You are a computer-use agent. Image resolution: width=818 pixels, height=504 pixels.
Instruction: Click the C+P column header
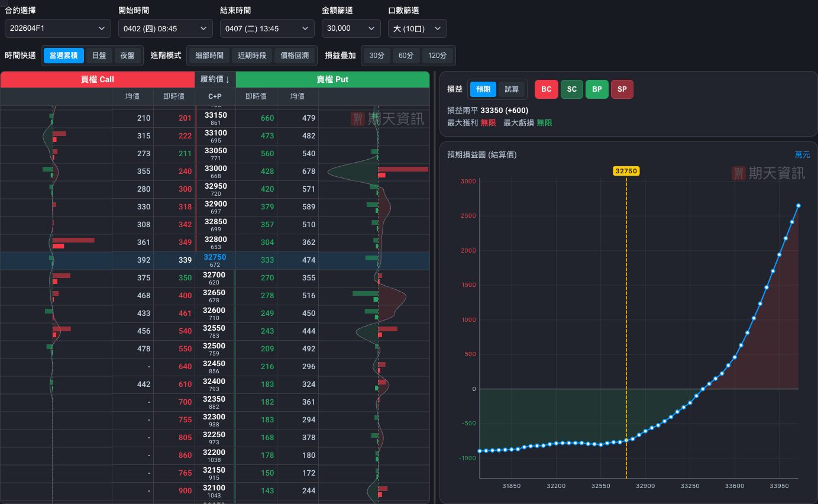215,96
